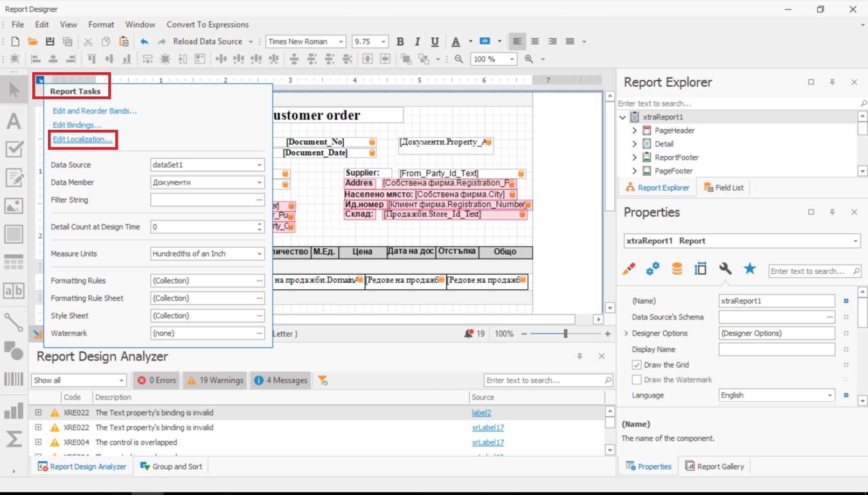Apply Italic formatting
Image resolution: width=868 pixels, height=495 pixels.
pos(417,41)
